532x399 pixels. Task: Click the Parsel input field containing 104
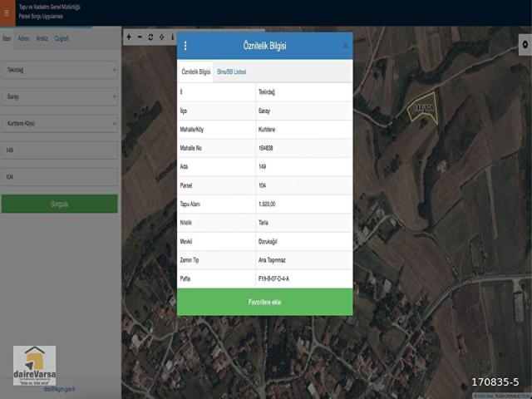coord(60,177)
